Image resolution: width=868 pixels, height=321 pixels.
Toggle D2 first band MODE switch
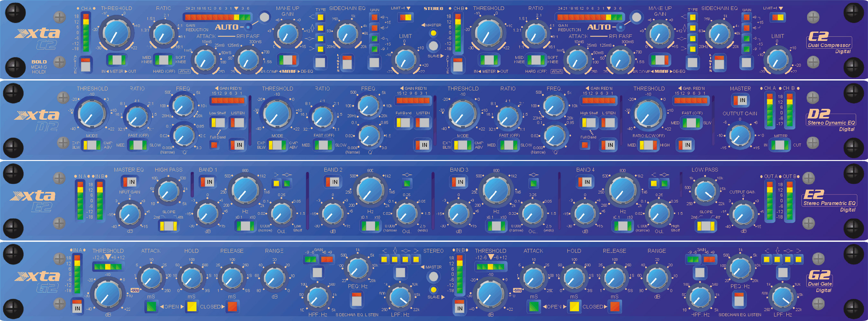[92, 145]
